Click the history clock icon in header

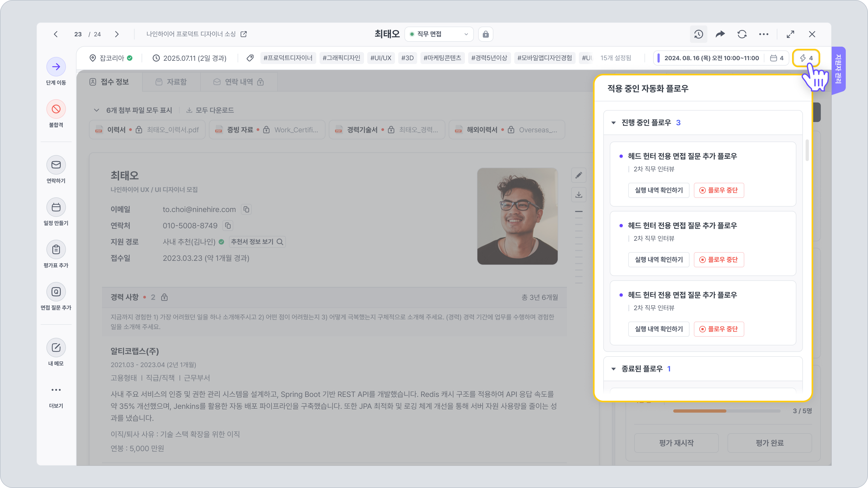tap(698, 34)
